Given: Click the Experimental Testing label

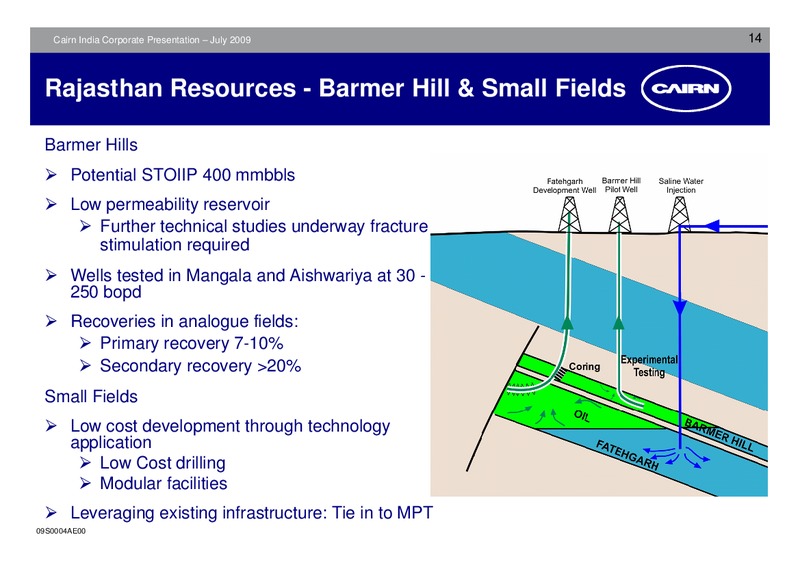Looking at the screenshot, I should tap(649, 366).
